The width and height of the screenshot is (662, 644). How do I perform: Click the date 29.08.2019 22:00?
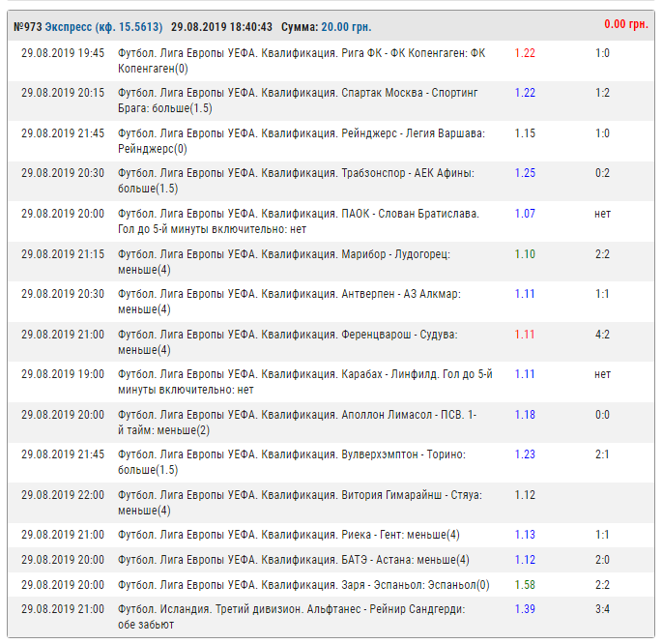pos(63,495)
